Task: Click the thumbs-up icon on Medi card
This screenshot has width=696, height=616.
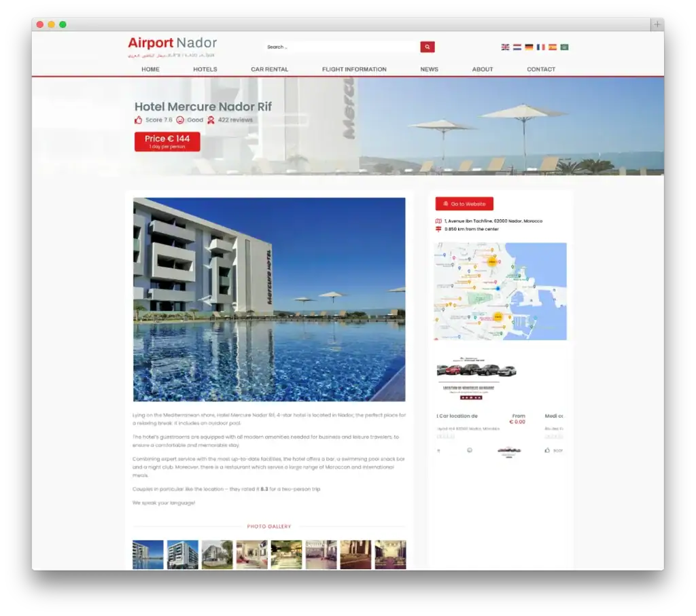Action: point(547,450)
